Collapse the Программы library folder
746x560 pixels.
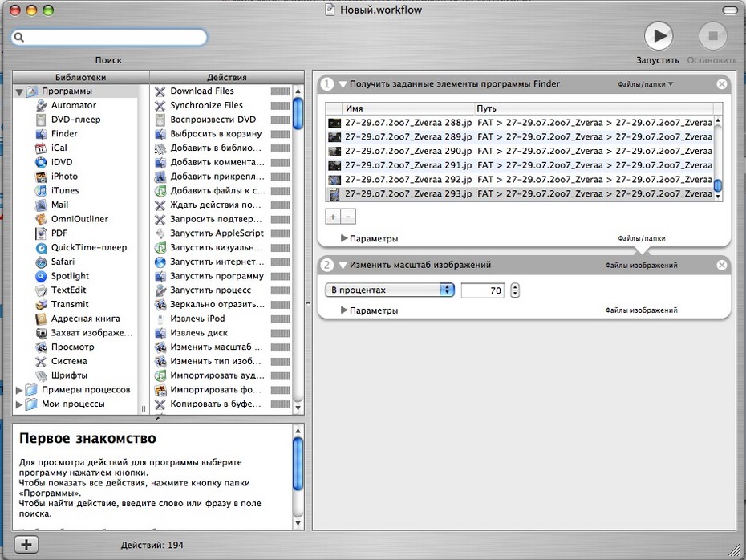tap(19, 91)
